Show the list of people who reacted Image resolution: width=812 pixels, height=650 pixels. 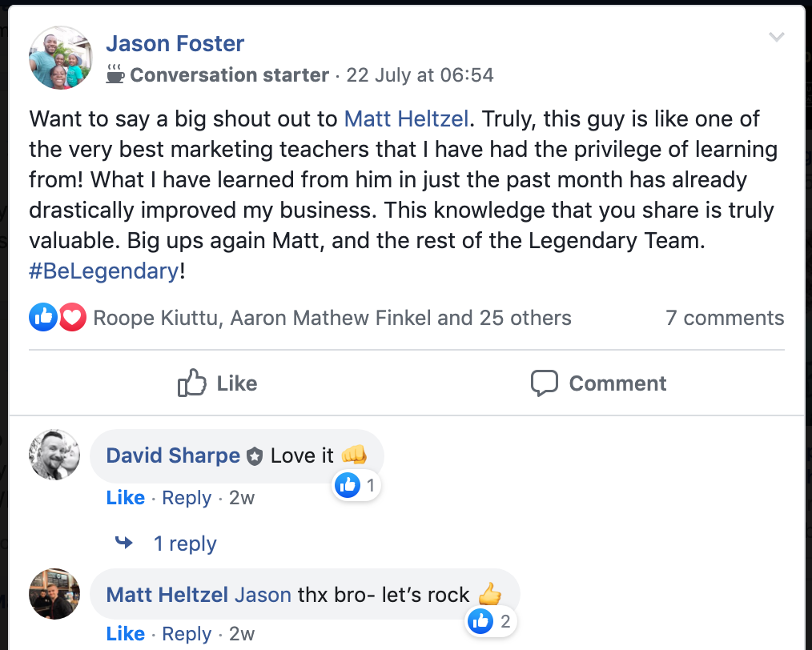(x=332, y=318)
